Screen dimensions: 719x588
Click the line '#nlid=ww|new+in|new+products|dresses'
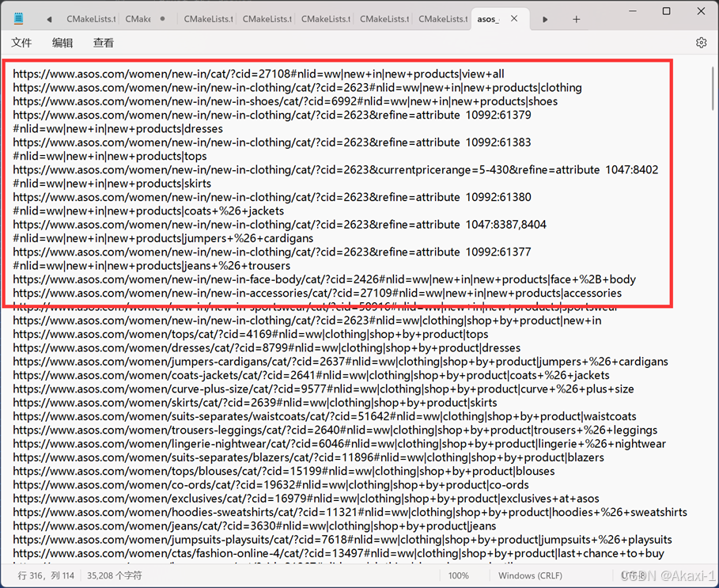[x=118, y=129]
